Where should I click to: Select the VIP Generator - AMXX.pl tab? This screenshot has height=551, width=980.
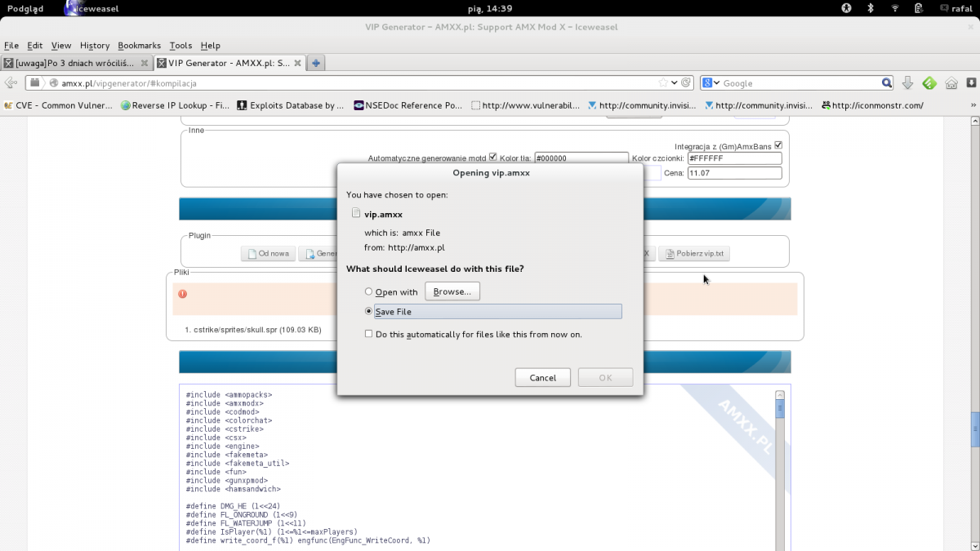pyautogui.click(x=229, y=63)
